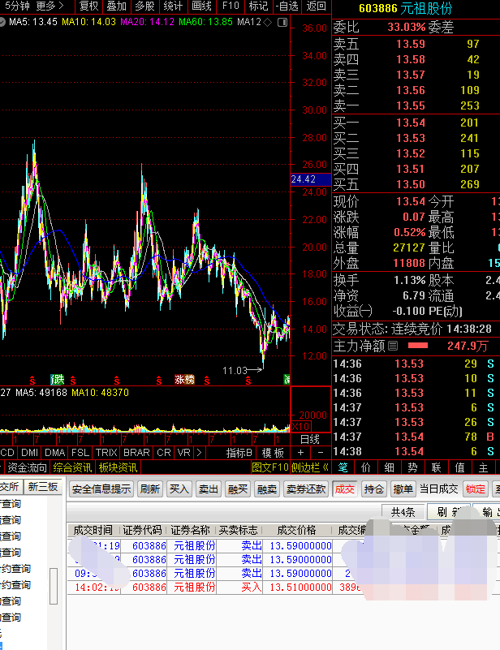Click the panel toggle icon after the MA12 diamond
The width and height of the screenshot is (500, 650).
coord(282,22)
